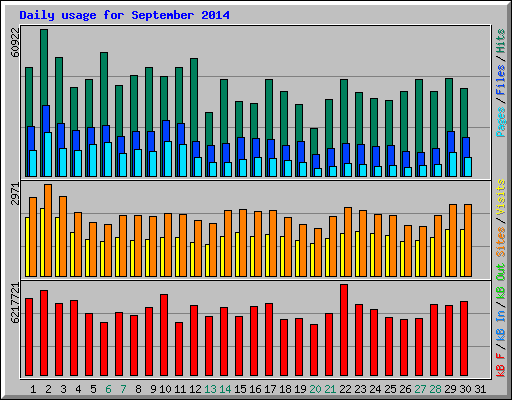Click the 'Sites' legend label
This screenshot has height=400, width=512.
pyautogui.click(x=501, y=242)
